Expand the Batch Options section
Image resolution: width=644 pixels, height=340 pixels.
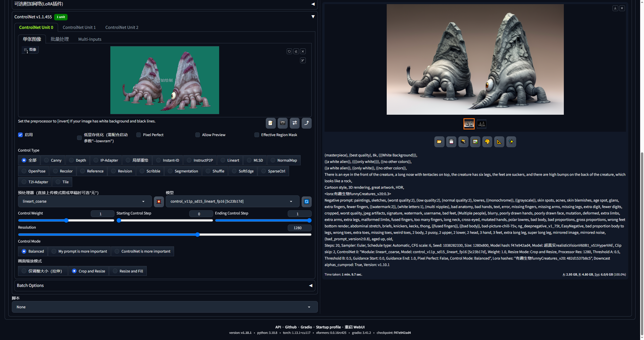point(164,286)
